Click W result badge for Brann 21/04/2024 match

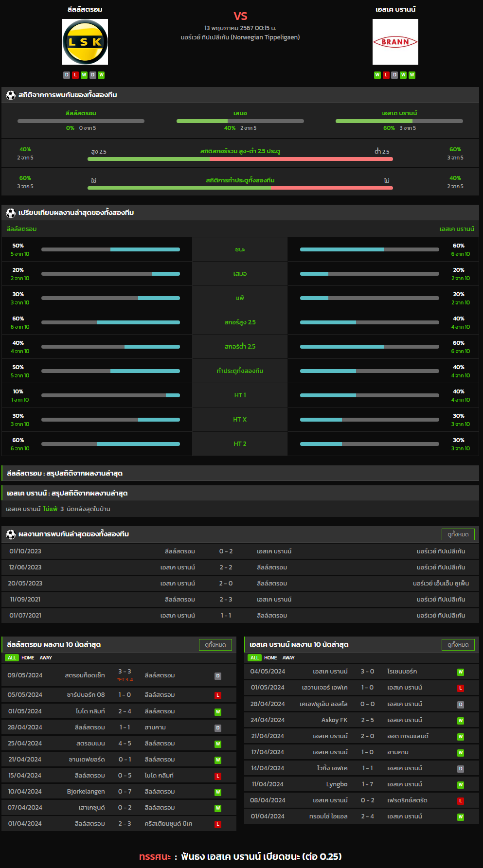(x=461, y=737)
